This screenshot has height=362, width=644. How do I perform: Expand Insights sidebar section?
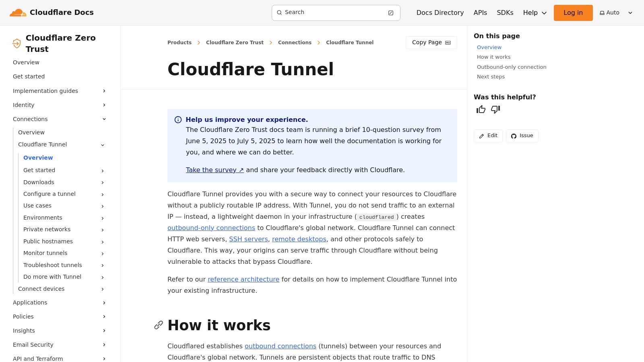coord(104,331)
